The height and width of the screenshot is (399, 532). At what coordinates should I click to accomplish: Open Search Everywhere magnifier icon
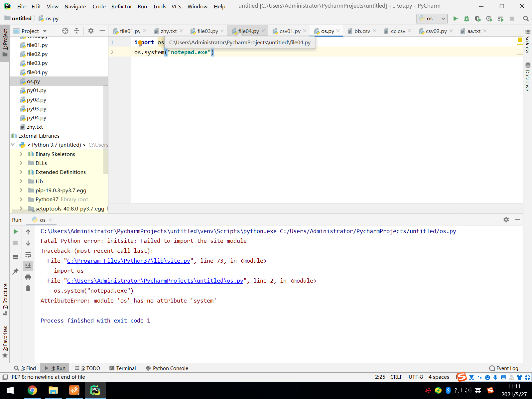[x=526, y=19]
